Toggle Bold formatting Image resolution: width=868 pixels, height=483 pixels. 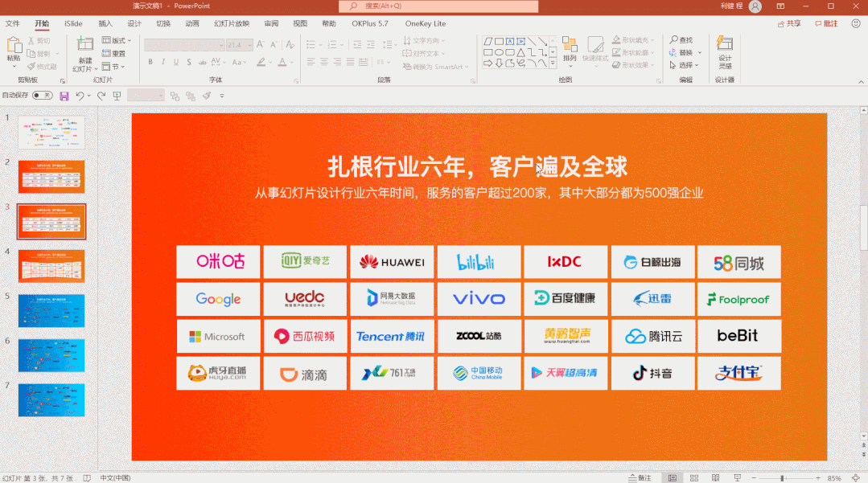(150, 62)
